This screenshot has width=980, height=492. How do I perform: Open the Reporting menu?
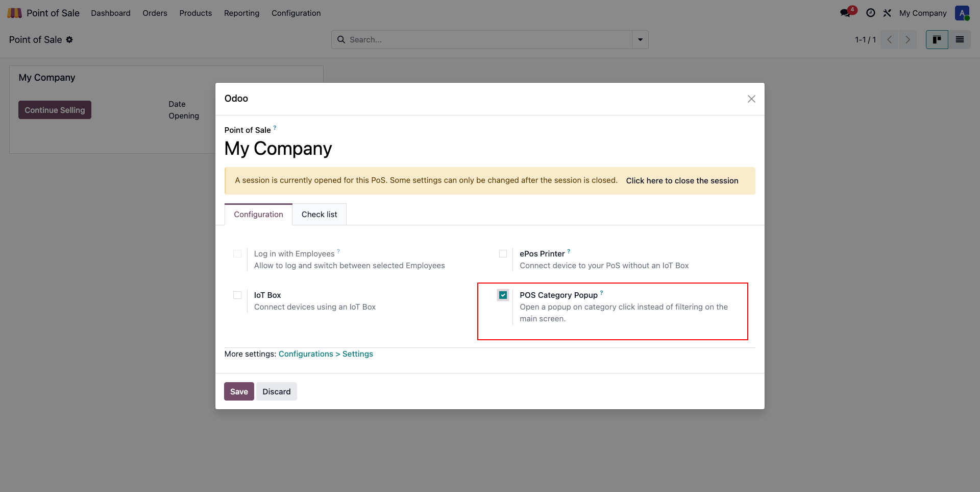coord(241,13)
